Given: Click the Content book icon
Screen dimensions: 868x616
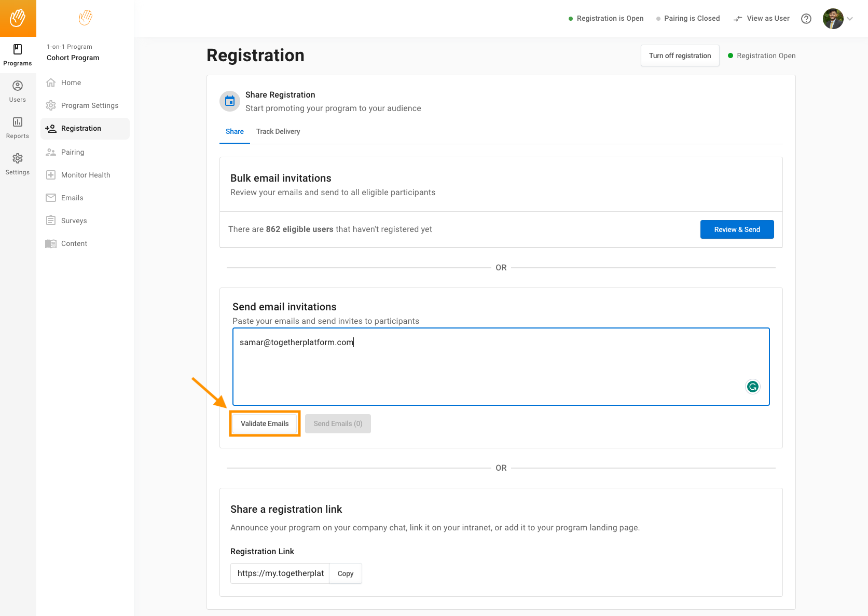Looking at the screenshot, I should click(x=51, y=243).
